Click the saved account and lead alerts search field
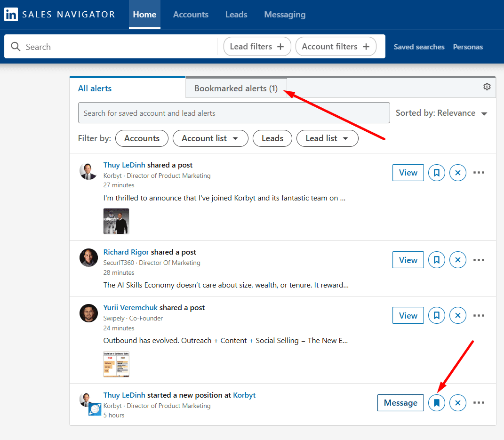 (233, 113)
